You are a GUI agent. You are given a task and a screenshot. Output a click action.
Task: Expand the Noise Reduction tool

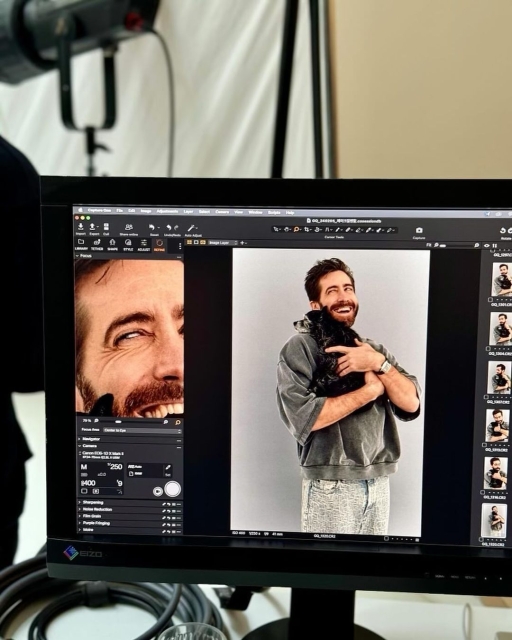79,509
